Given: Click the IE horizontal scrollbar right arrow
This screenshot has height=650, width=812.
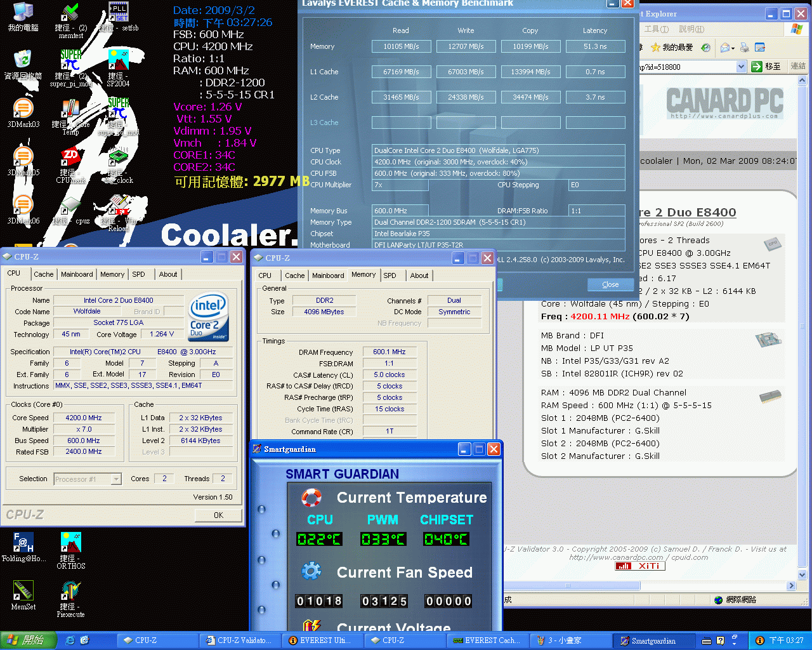Looking at the screenshot, I should coord(791,586).
